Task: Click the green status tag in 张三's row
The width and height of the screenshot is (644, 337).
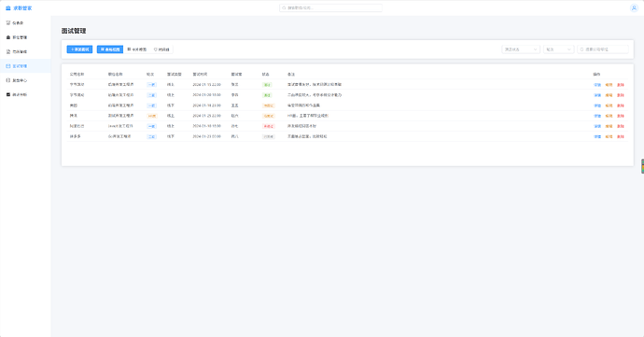Action: (267, 85)
